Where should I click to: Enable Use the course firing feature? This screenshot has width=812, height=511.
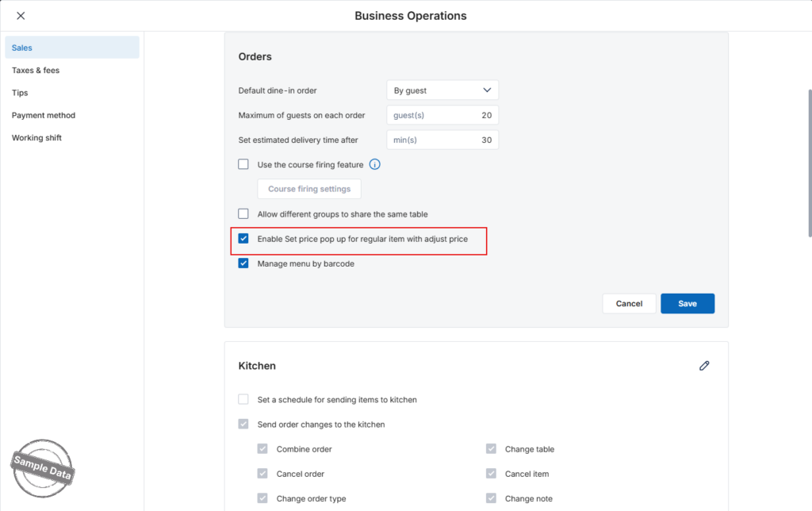[243, 164]
